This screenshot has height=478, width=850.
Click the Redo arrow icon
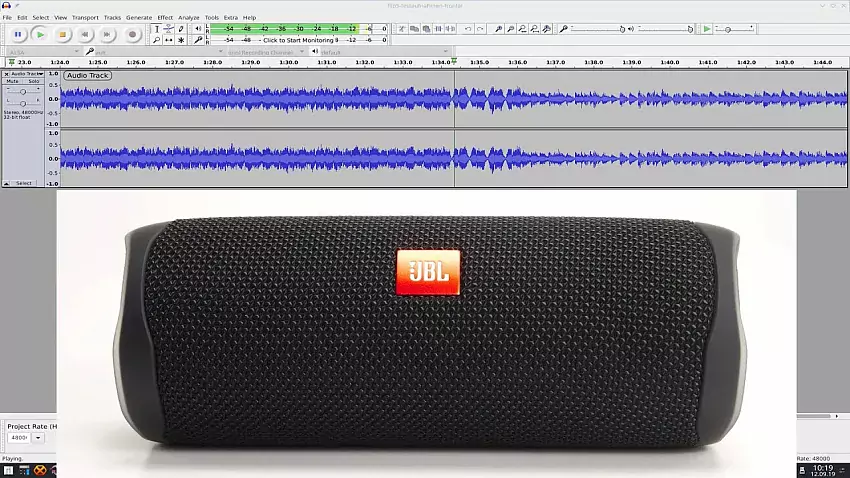pos(480,29)
